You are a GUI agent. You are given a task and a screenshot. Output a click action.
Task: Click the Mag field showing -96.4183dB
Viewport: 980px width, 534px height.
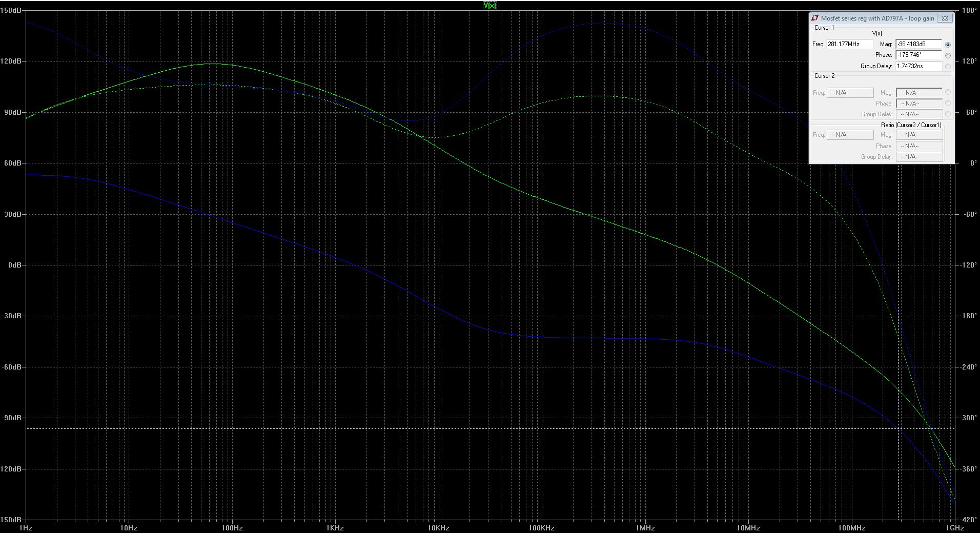(918, 44)
